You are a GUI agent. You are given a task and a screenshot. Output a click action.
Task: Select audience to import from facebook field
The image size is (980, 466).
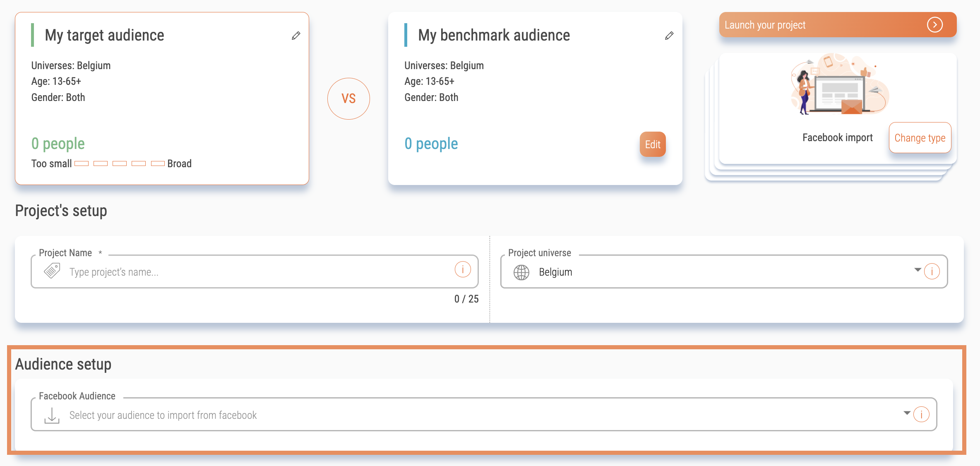[x=484, y=414]
